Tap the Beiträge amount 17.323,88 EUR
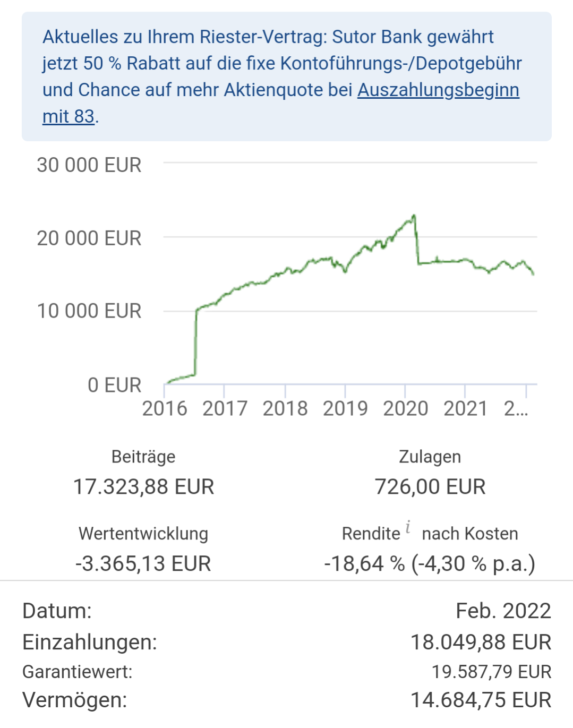This screenshot has width=573, height=728. (x=143, y=486)
